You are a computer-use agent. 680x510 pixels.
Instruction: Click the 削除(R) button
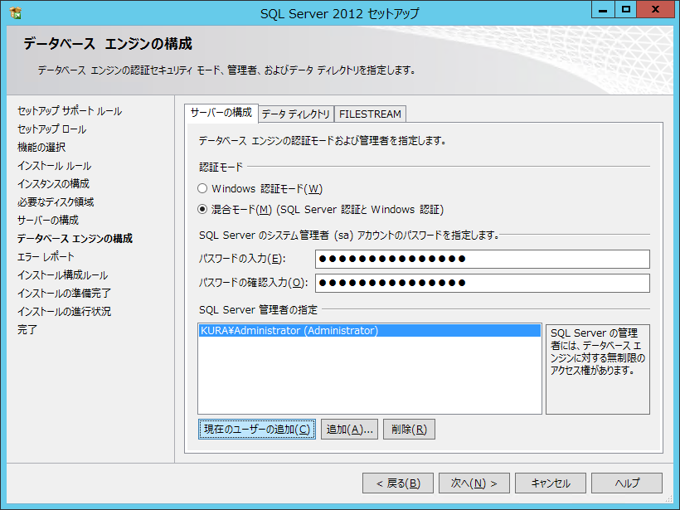point(409,429)
